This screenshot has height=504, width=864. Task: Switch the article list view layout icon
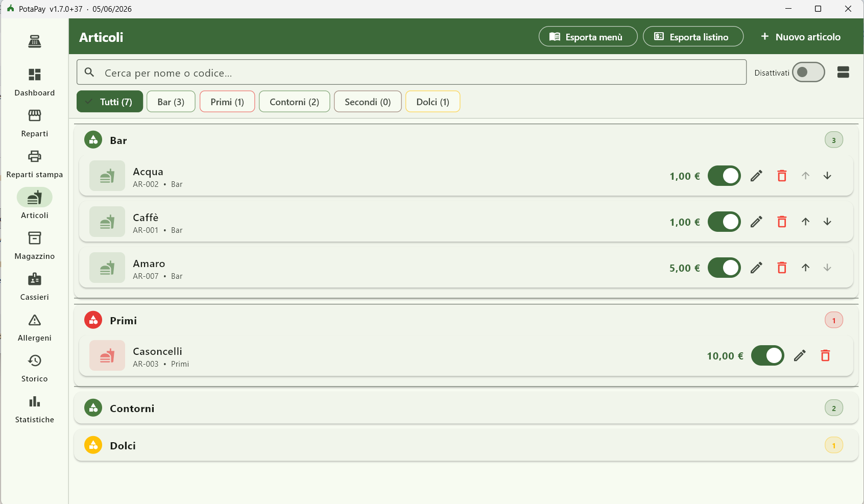(843, 72)
